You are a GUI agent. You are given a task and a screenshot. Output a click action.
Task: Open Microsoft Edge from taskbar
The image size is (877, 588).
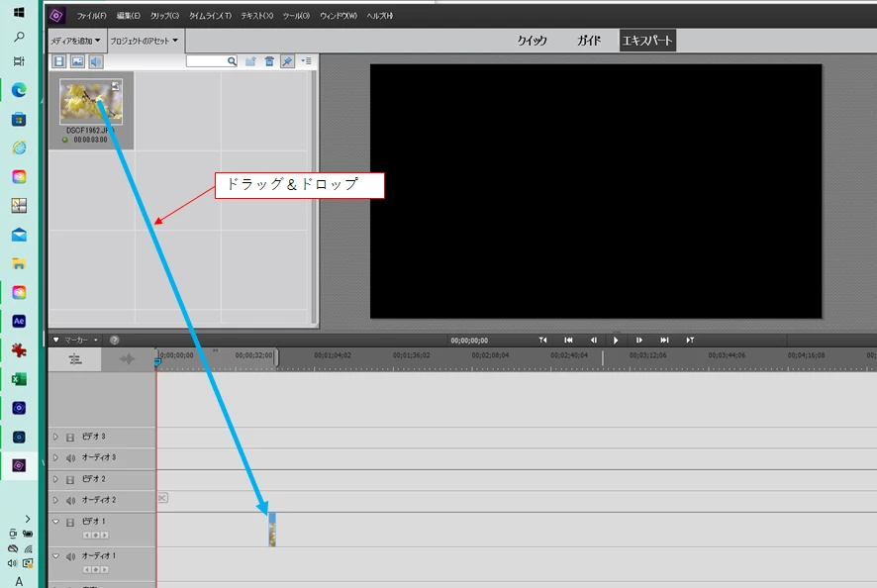(x=19, y=90)
